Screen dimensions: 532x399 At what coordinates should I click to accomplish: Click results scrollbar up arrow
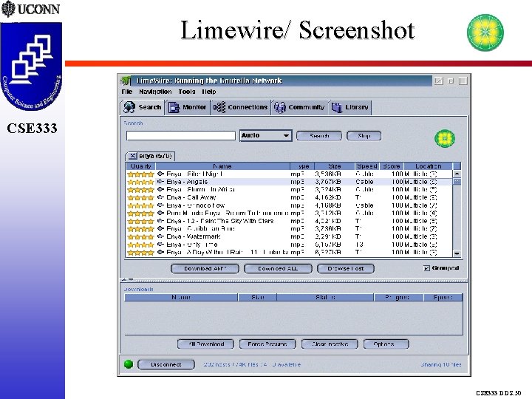(457, 174)
